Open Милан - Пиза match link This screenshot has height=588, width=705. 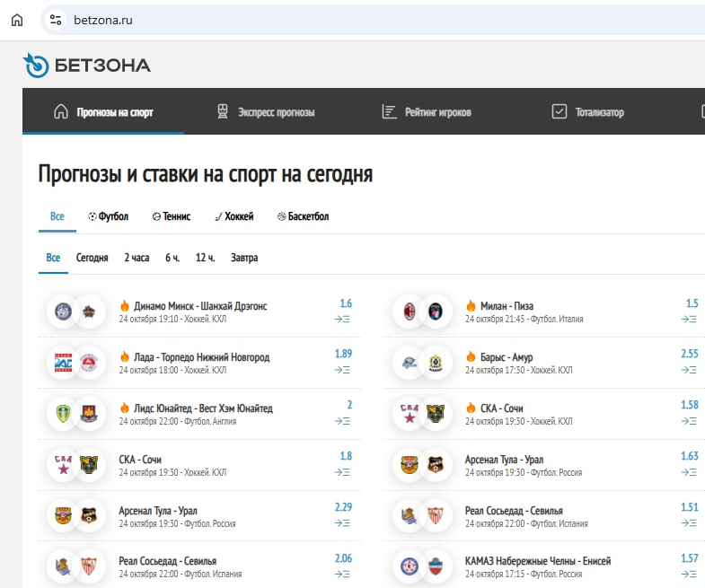click(x=507, y=306)
